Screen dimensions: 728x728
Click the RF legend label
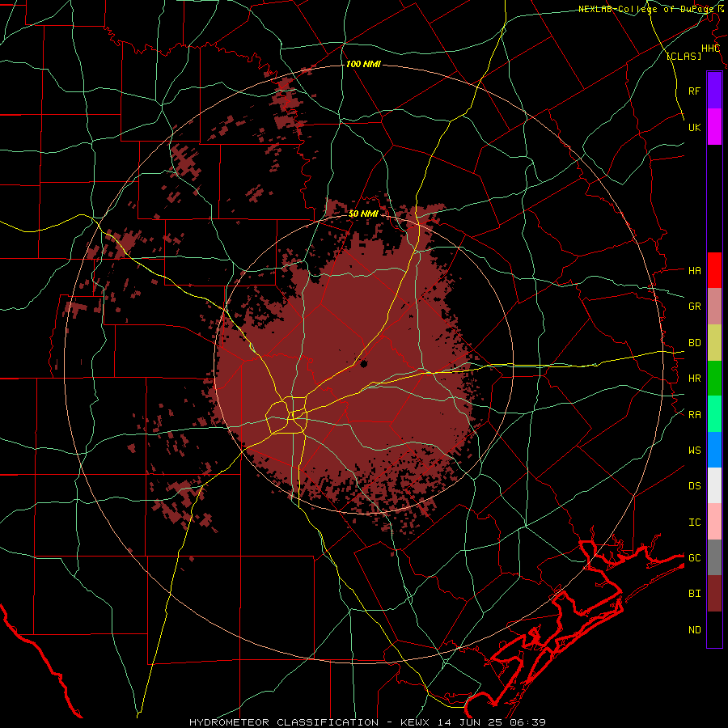click(x=694, y=91)
